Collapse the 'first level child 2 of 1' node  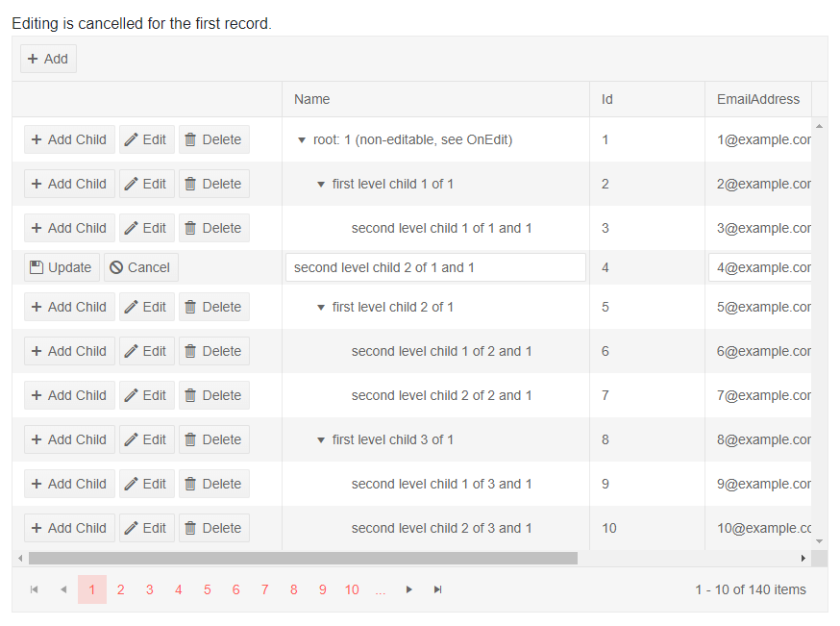click(x=321, y=308)
